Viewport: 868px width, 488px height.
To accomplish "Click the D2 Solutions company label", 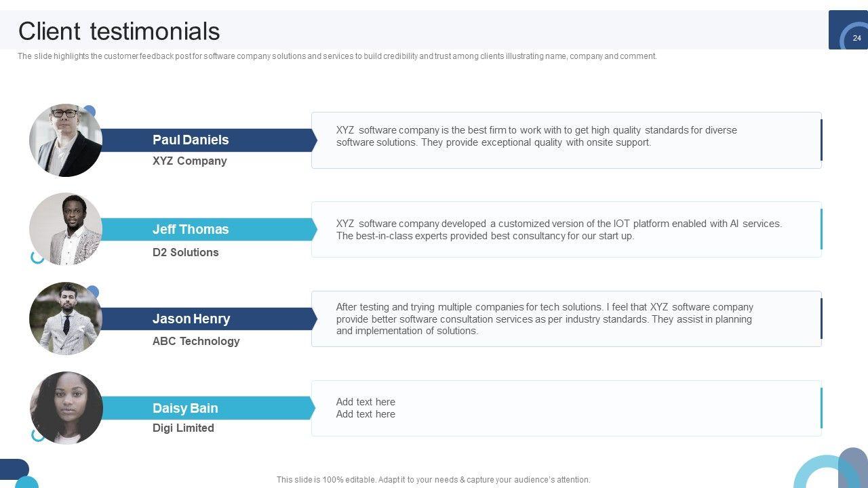I will point(185,252).
